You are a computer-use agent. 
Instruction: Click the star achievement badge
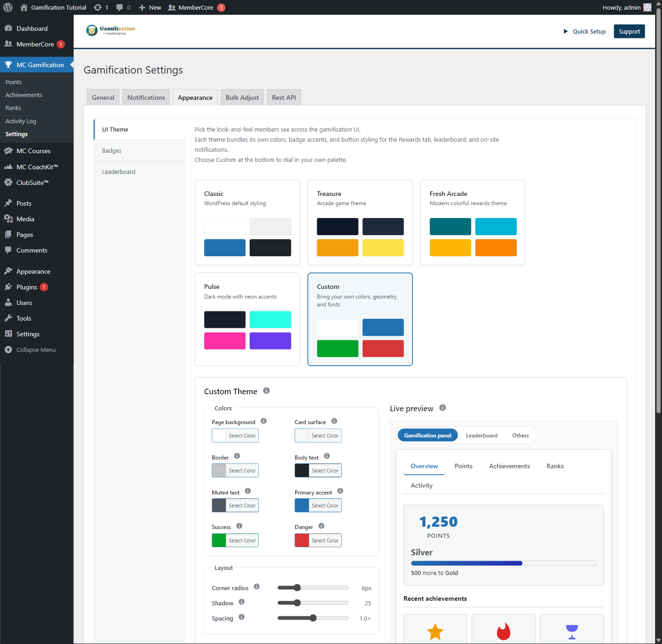point(435,632)
